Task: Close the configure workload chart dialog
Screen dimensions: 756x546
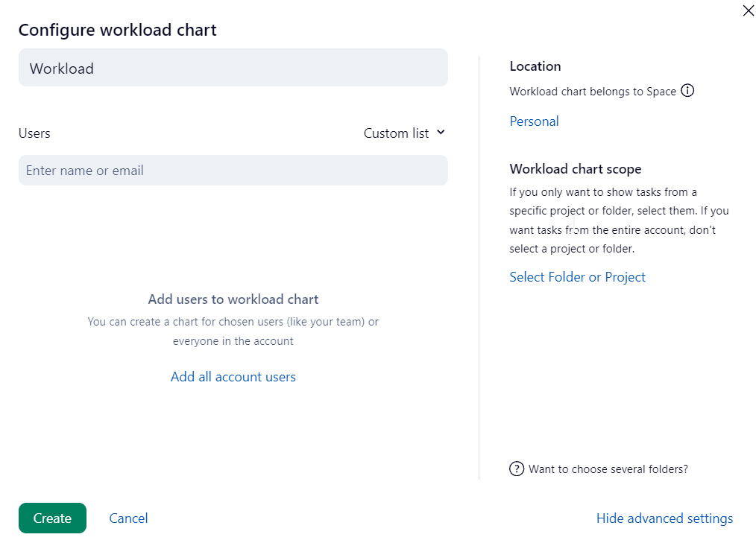Action: pos(748,10)
